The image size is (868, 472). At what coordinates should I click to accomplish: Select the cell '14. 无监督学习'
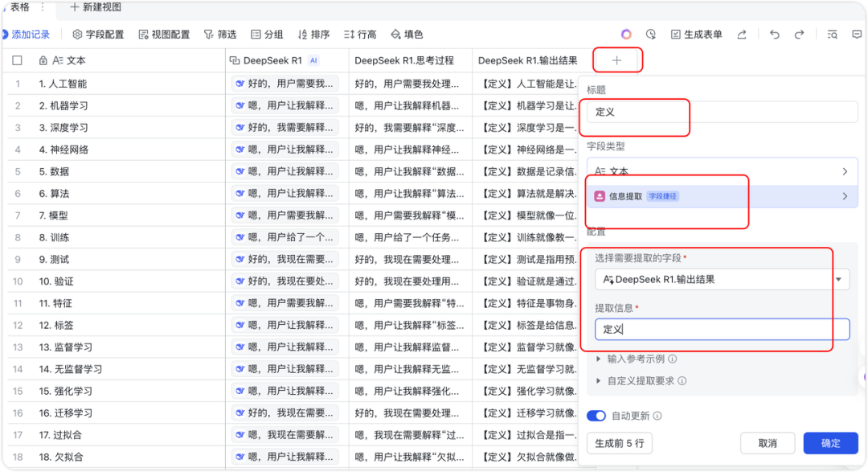tap(127, 370)
